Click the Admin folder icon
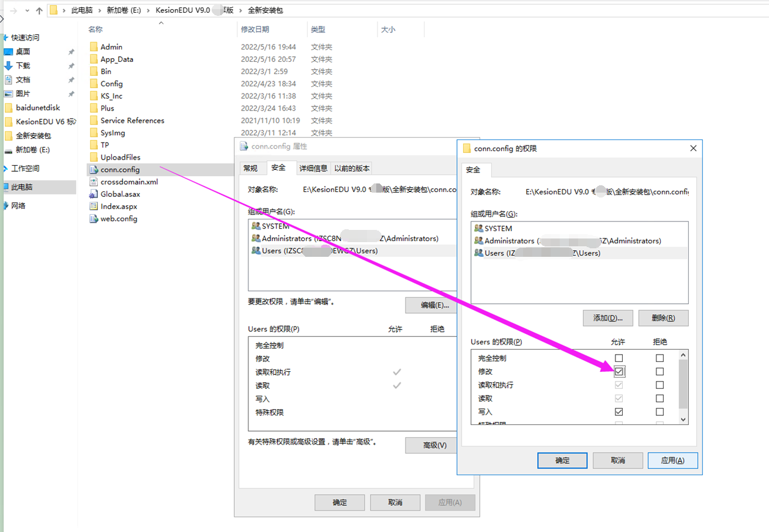The width and height of the screenshot is (769, 532). pyautogui.click(x=94, y=47)
